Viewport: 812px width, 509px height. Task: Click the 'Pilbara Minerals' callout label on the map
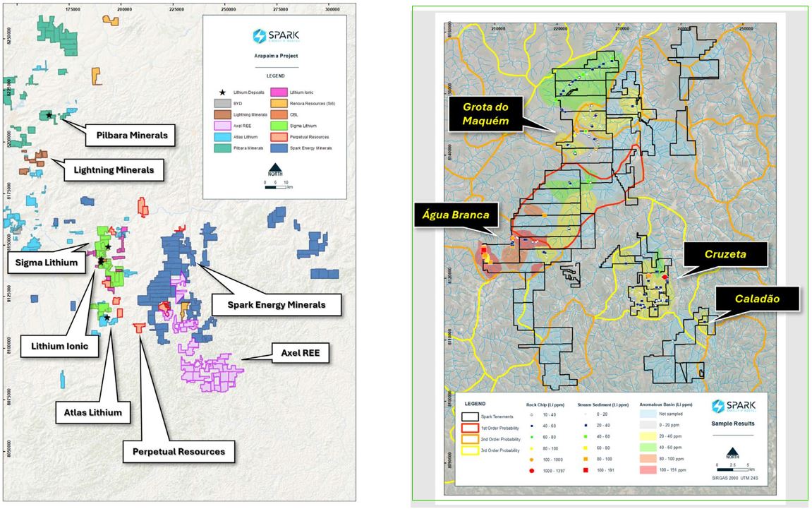(132, 136)
